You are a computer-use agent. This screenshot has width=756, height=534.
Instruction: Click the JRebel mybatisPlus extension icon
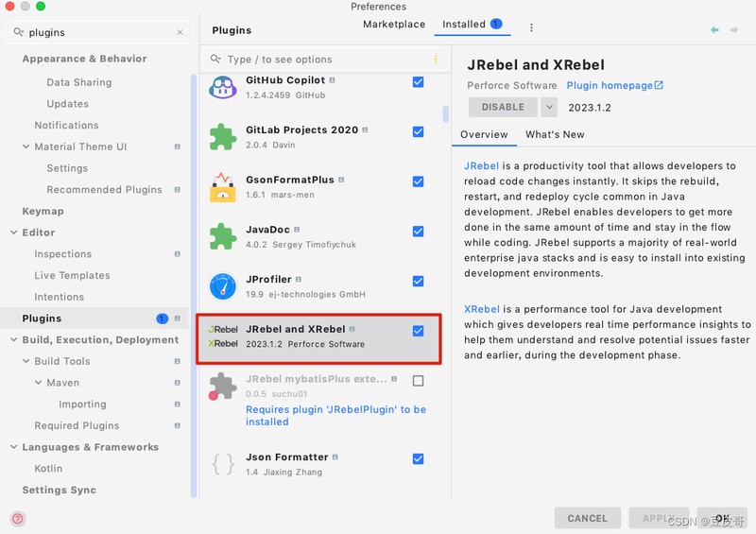(x=222, y=386)
